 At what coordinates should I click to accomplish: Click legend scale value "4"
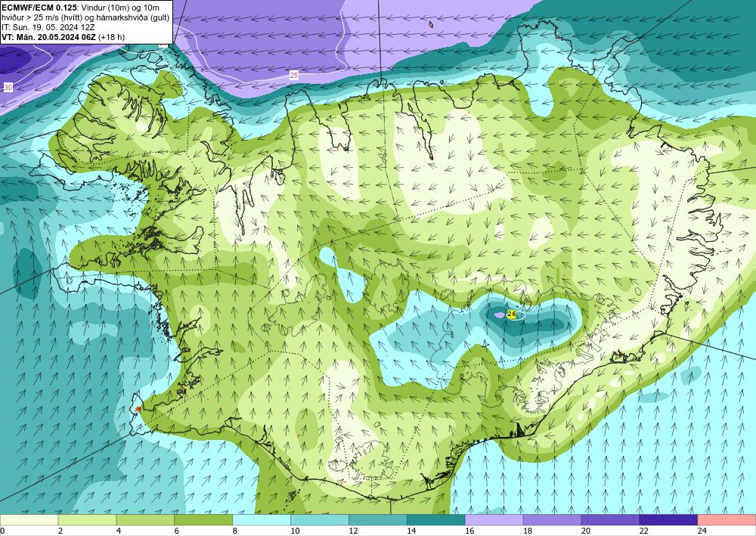click(x=119, y=531)
